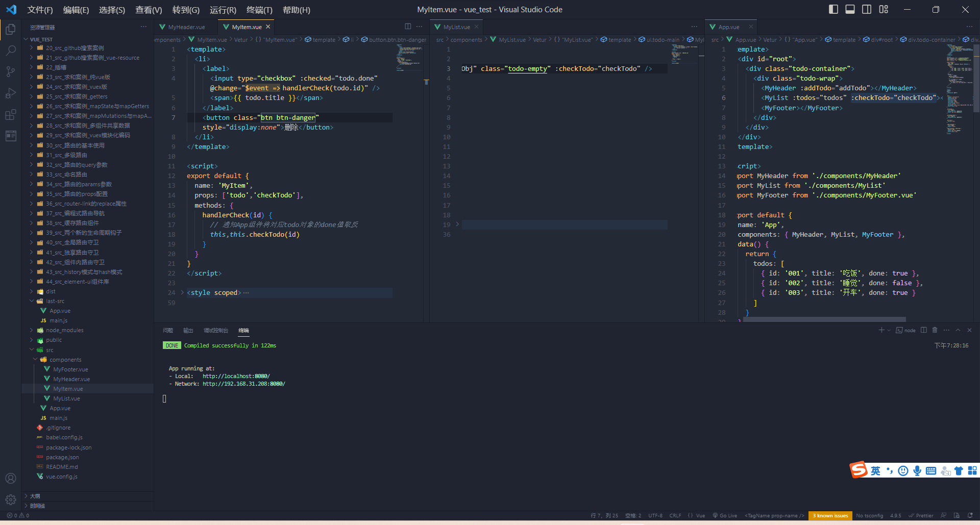Add a new terminal with plus icon
Viewport: 980px width, 525px height.
[881, 330]
